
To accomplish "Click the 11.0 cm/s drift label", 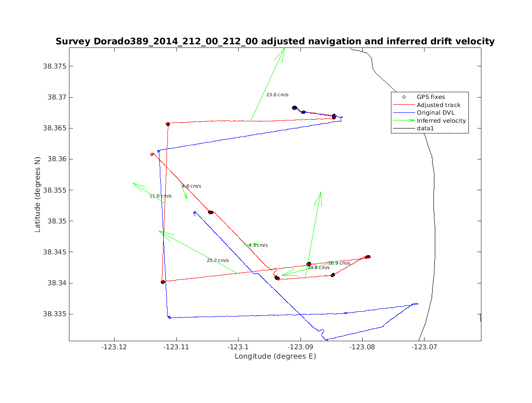I will click(x=160, y=196).
